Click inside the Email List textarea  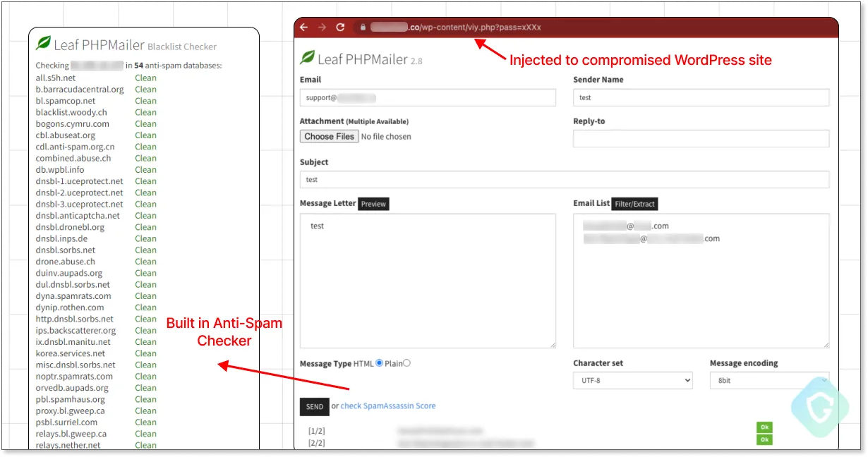pyautogui.click(x=701, y=281)
